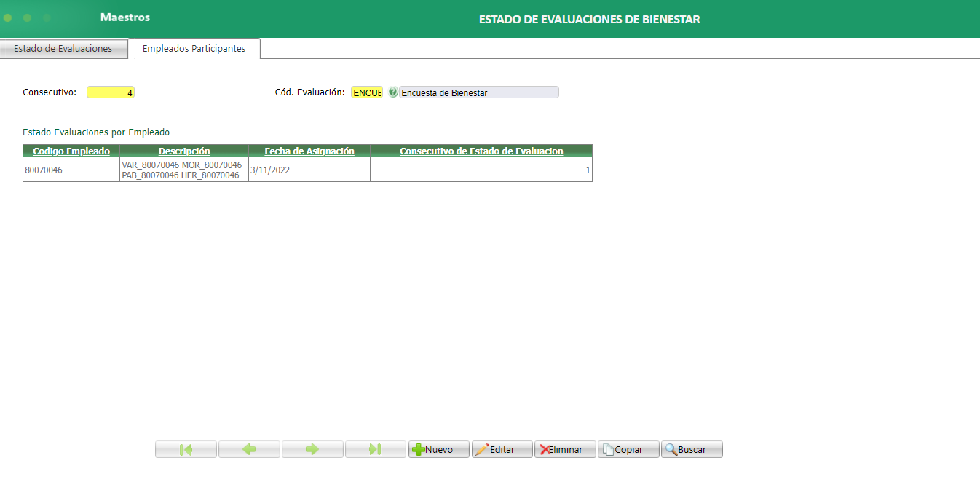This screenshot has width=980, height=479.
Task: Open the Maestros menu
Action: tap(125, 17)
